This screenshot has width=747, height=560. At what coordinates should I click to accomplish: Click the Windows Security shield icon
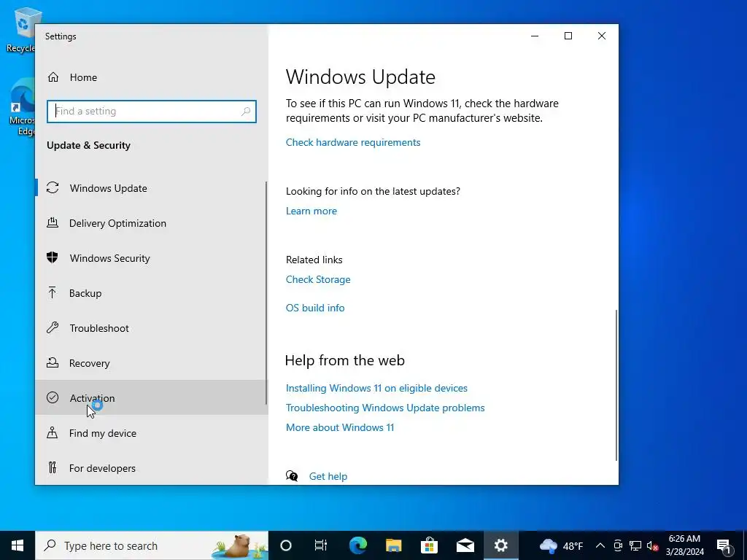coord(53,257)
